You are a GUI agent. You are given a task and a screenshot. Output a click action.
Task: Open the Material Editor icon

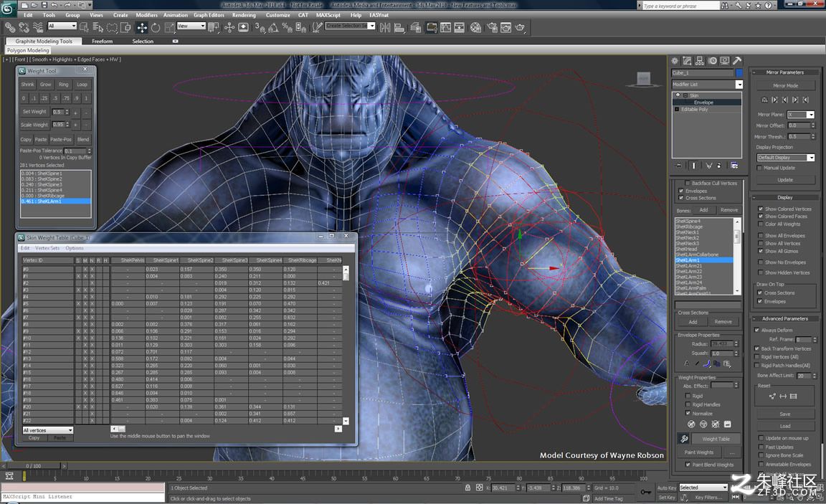click(x=475, y=27)
